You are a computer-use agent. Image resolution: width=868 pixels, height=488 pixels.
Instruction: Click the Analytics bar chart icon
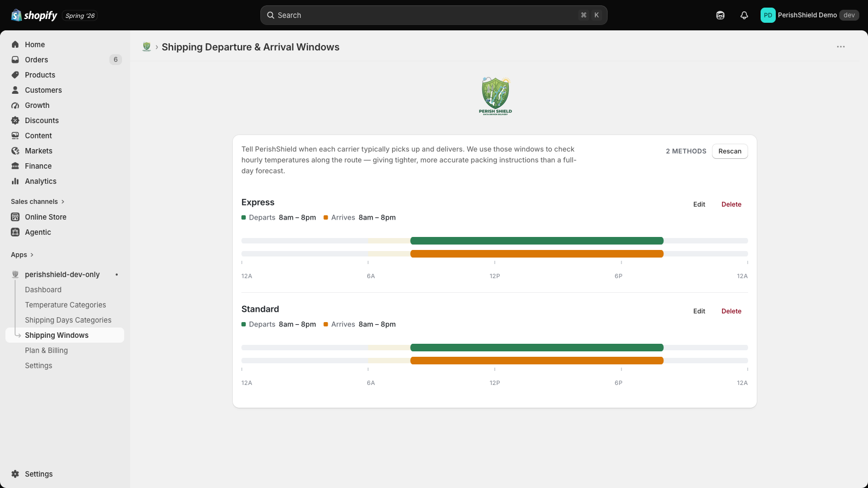click(15, 181)
